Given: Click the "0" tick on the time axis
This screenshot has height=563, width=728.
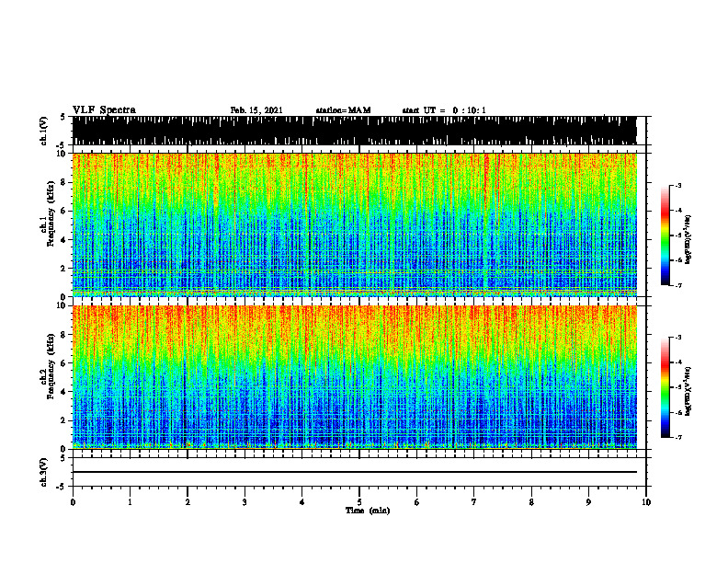Looking at the screenshot, I should (73, 502).
